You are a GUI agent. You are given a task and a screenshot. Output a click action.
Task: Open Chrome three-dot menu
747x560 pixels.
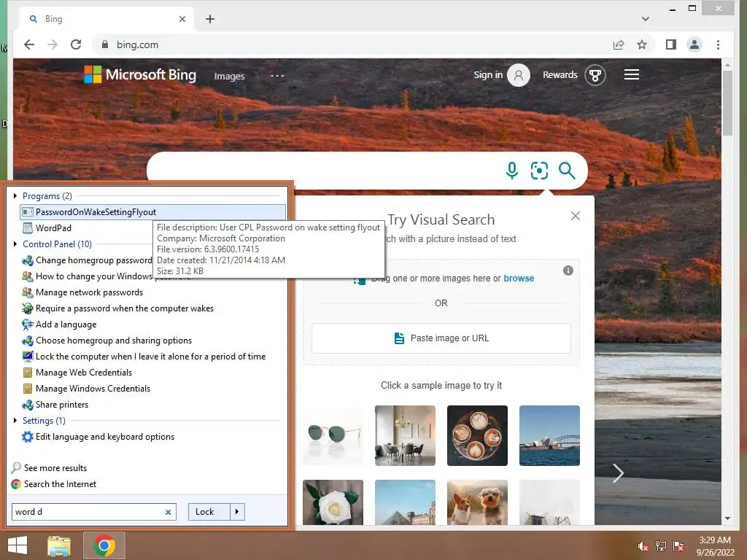click(718, 44)
